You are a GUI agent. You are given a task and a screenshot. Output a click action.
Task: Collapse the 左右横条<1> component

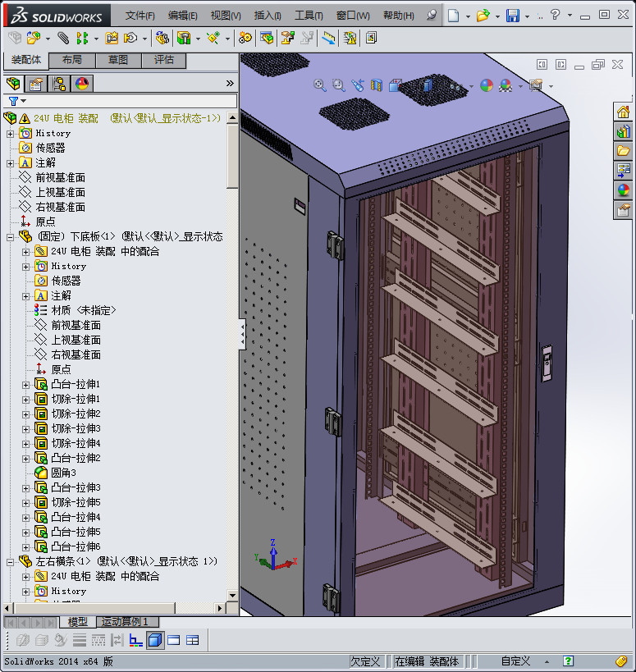pos(11,562)
